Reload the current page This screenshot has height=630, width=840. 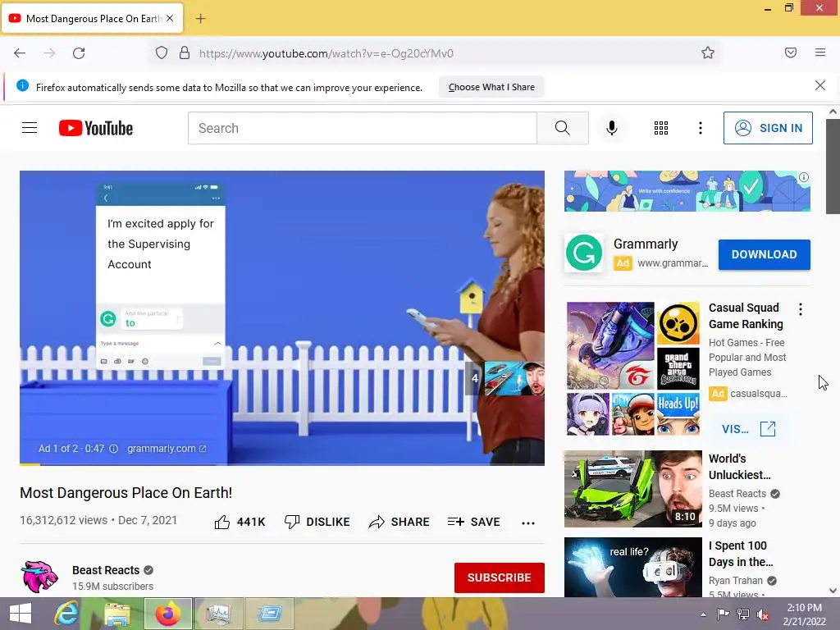pos(79,53)
